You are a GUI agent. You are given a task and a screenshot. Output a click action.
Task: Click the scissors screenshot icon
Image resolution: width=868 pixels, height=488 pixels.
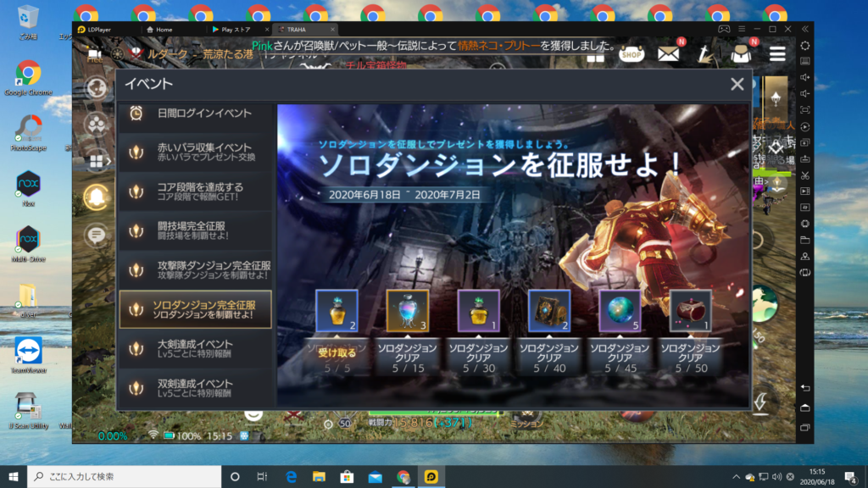(805, 175)
